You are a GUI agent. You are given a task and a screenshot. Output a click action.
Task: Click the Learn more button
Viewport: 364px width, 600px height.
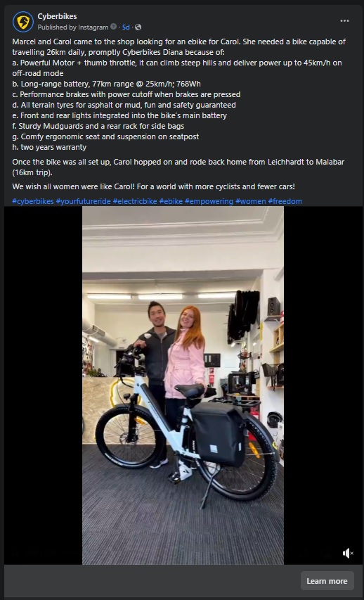[x=327, y=581]
